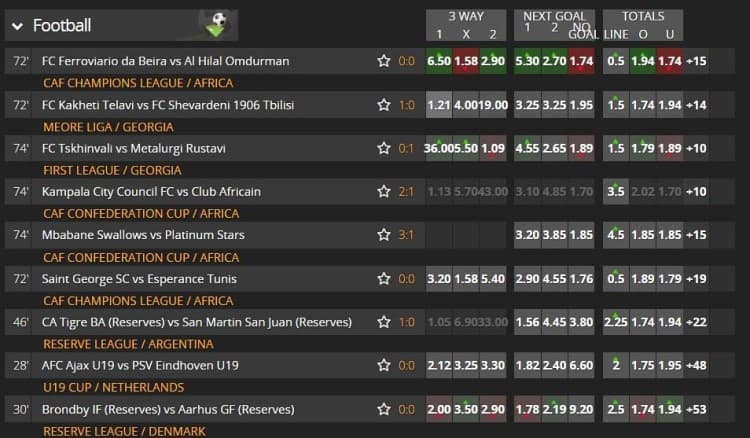Select next goal 2.19 for Aarhus GF Reserves

click(x=554, y=409)
